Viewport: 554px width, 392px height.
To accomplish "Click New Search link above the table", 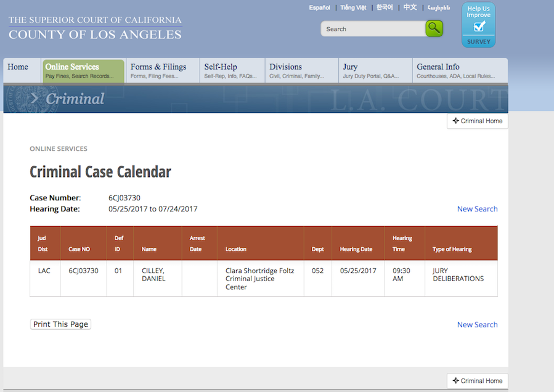I will pyautogui.click(x=478, y=209).
